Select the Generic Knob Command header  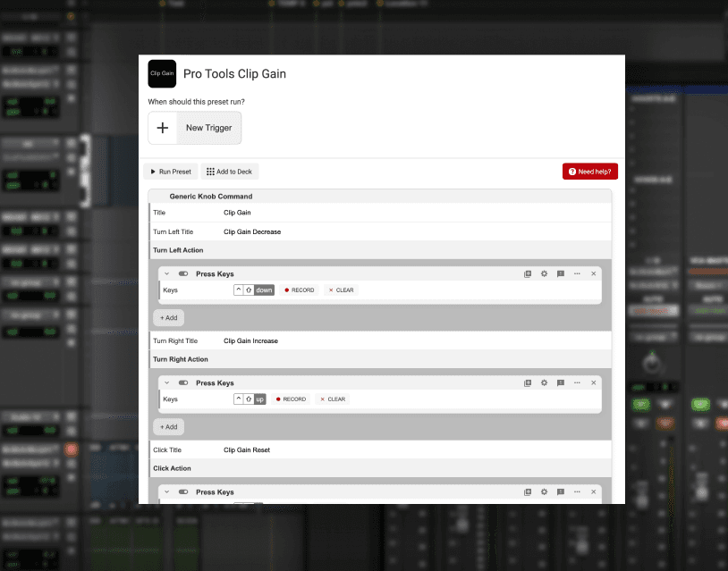click(211, 197)
